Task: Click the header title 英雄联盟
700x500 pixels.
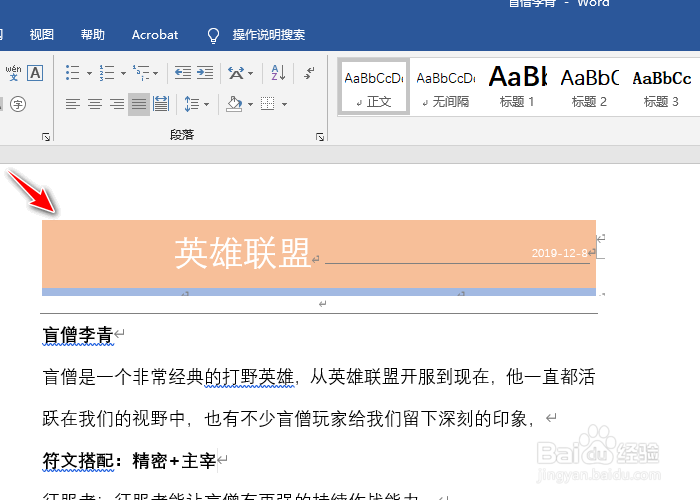Action: tap(242, 253)
